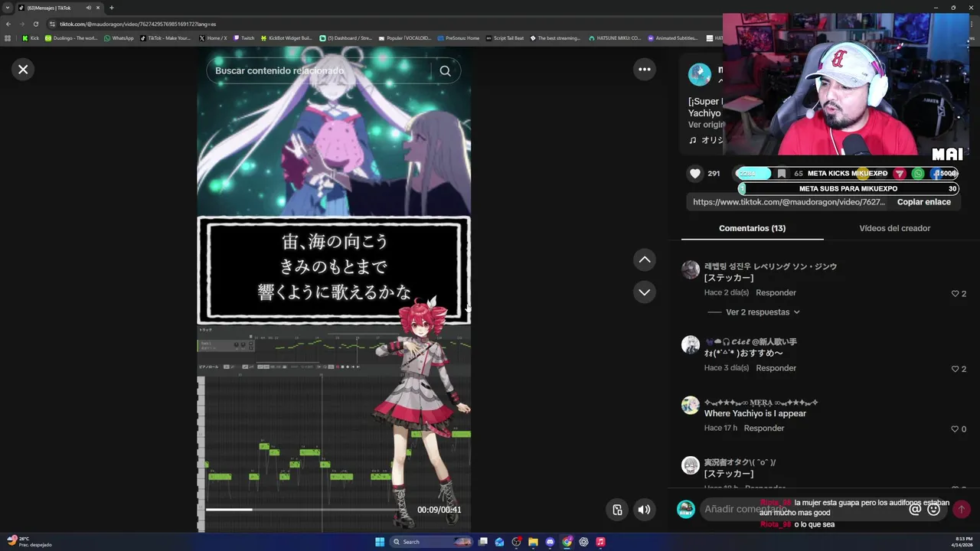This screenshot has height=551, width=980.
Task: Open Twitch bookmark
Action: [x=243, y=38]
